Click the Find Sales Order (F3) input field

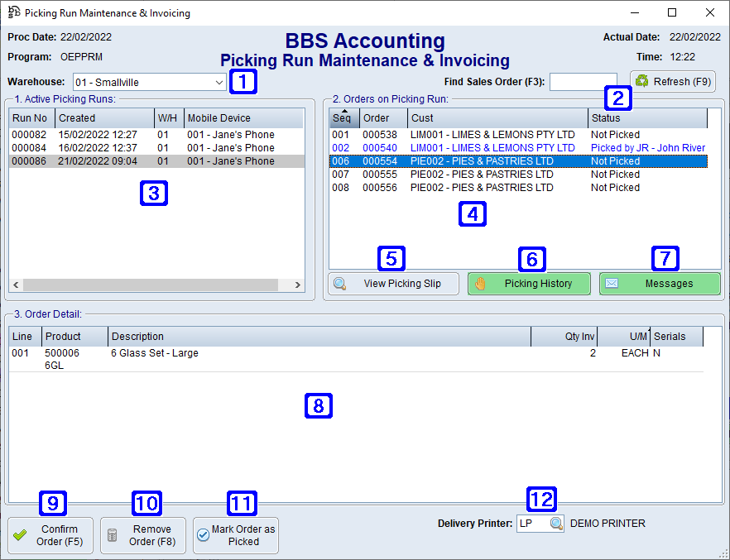[x=583, y=81]
